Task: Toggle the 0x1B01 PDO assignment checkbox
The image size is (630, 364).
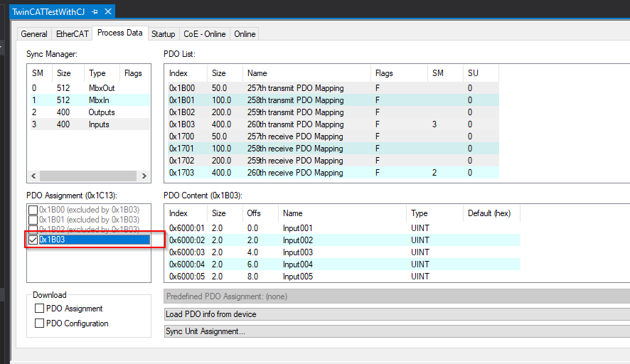Action: (33, 220)
